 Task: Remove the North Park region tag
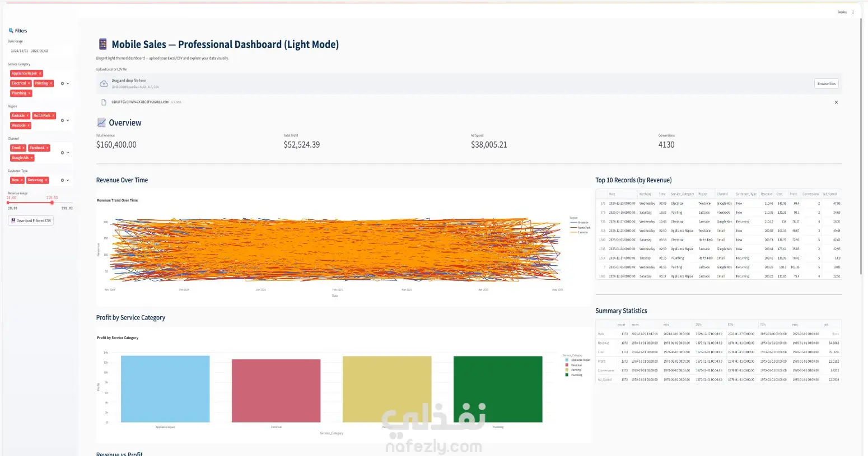click(53, 116)
